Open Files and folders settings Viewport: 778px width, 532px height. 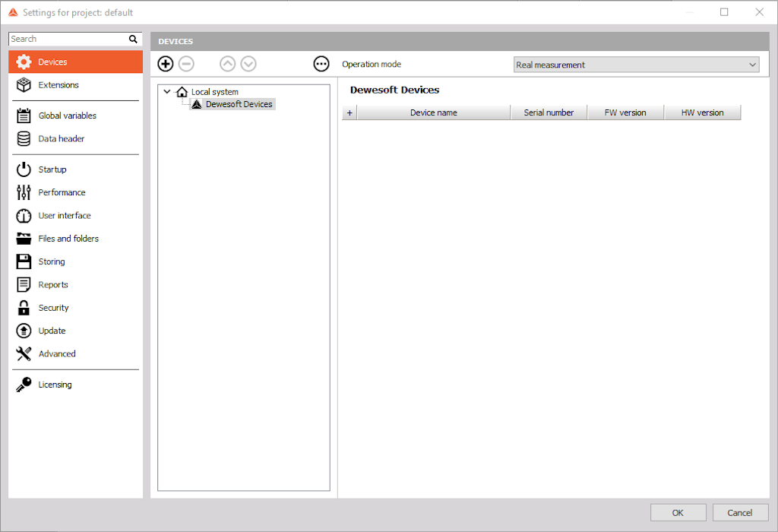(x=75, y=239)
